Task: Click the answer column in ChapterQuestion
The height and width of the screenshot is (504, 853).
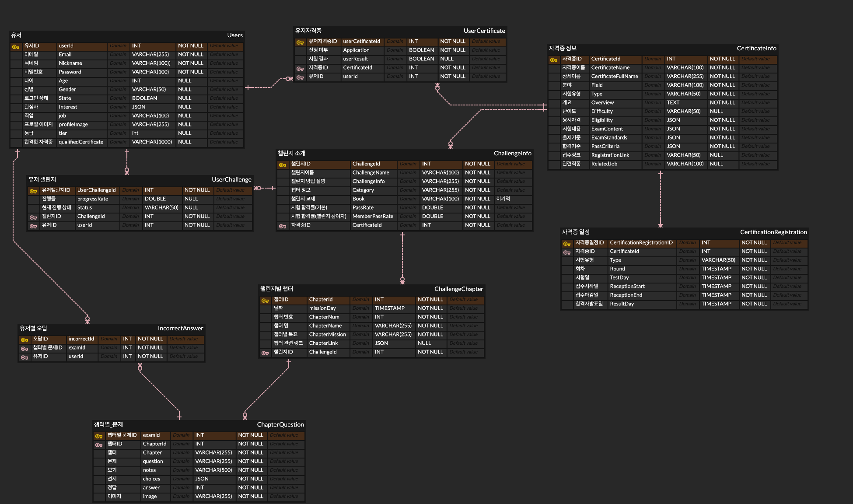Action: click(151, 487)
